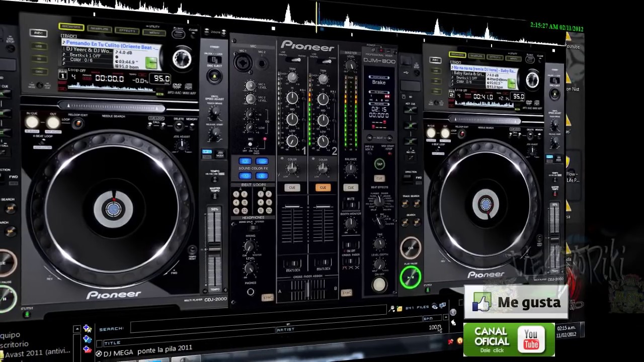Open the MENU tab on left deck
The image size is (644, 362).
point(153,33)
